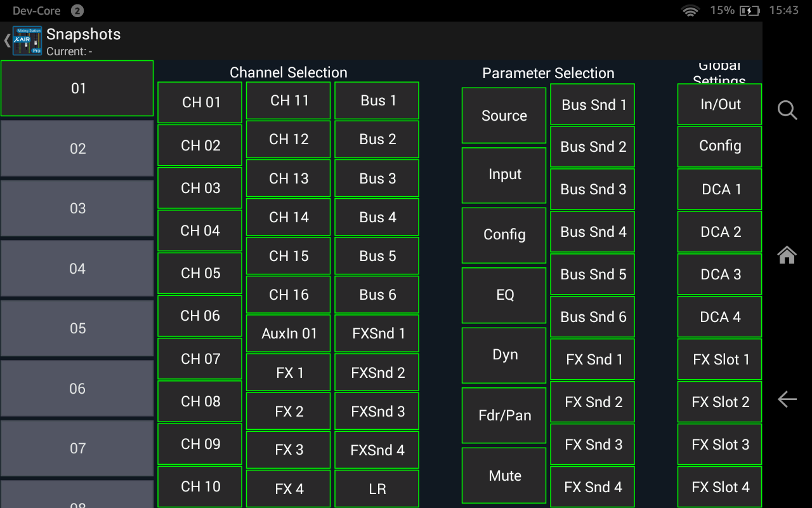This screenshot has height=508, width=812.
Task: Toggle Config under Global Settings
Action: [720, 146]
